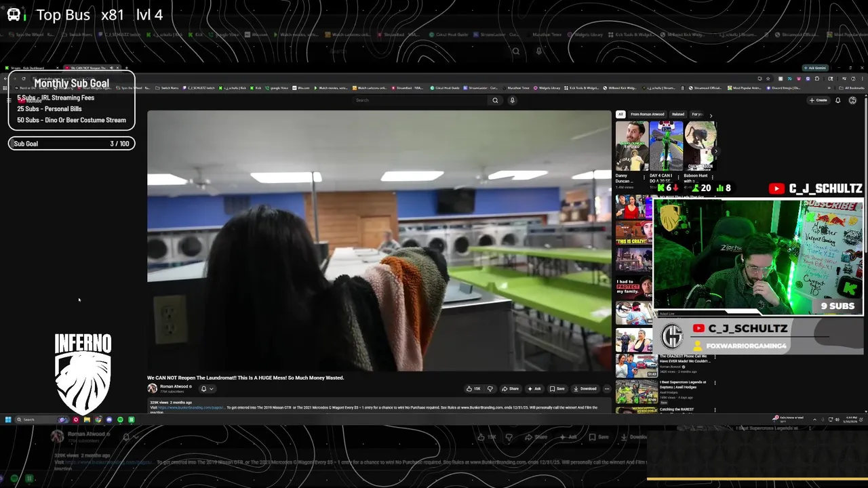Open the Spin the Wheel bookmark
Screen dimensions: 868x488
click(132, 88)
